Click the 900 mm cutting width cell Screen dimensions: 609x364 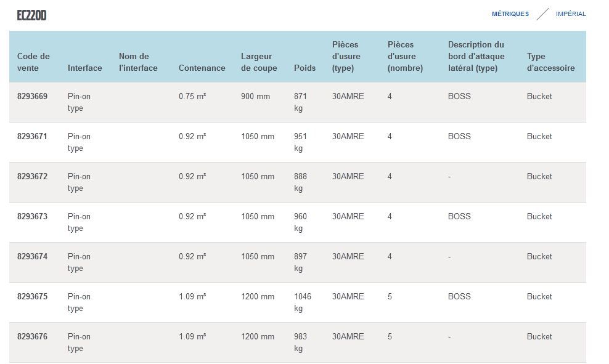[255, 97]
